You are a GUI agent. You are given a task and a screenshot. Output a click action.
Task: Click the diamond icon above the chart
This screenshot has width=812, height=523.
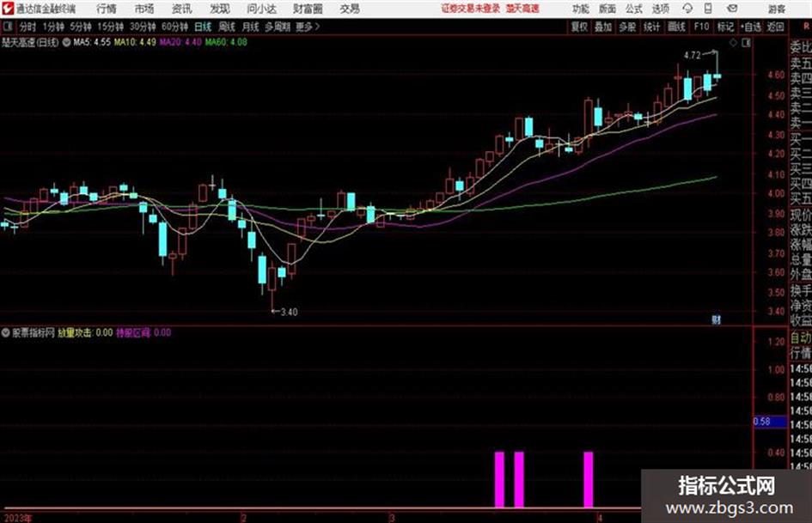(733, 44)
